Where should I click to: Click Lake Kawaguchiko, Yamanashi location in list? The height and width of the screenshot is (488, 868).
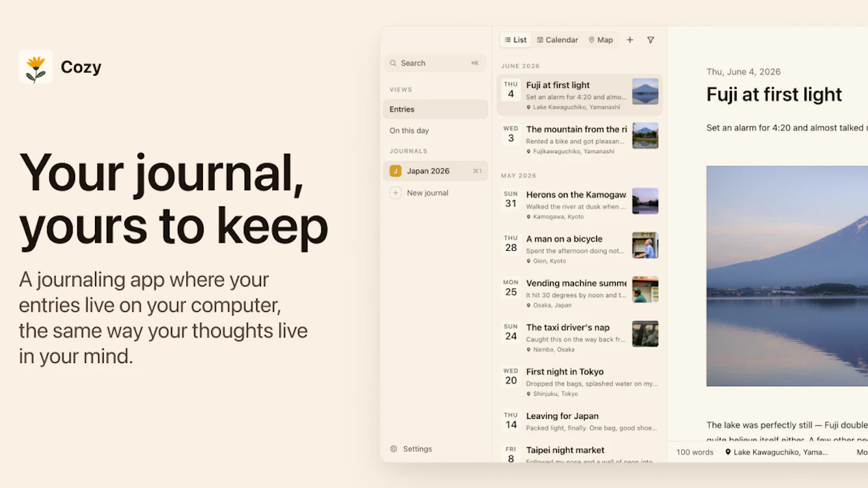(576, 107)
